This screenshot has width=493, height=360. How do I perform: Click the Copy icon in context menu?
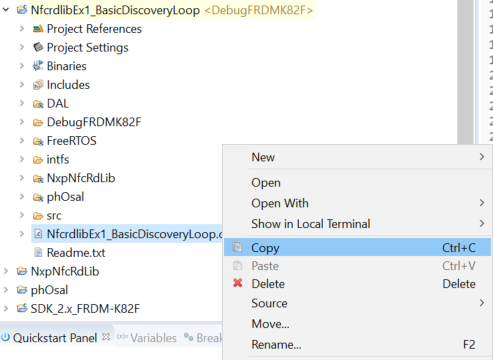pos(237,247)
